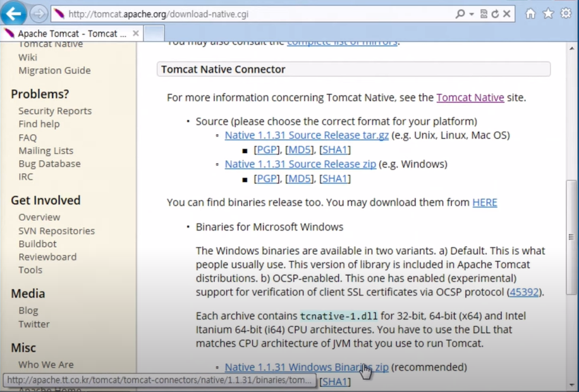
Task: Click the browser forward arrow button
Action: tap(39, 15)
